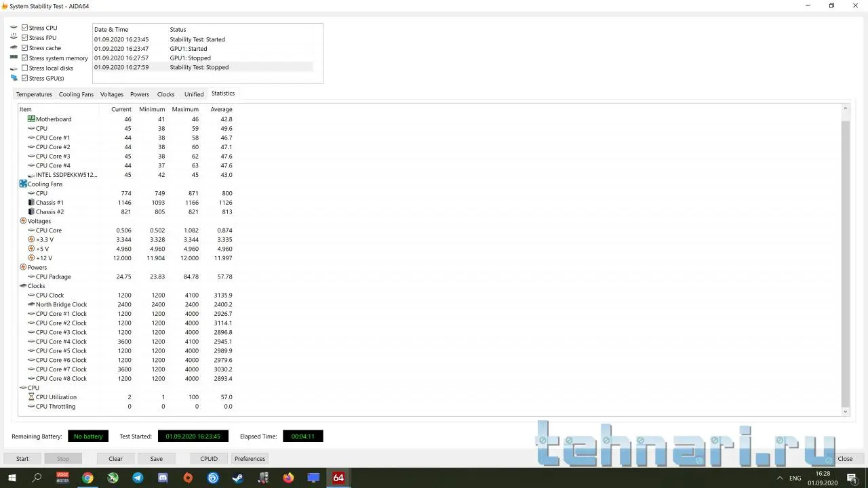
Task: Click the Voltages category icon
Action: (x=23, y=221)
